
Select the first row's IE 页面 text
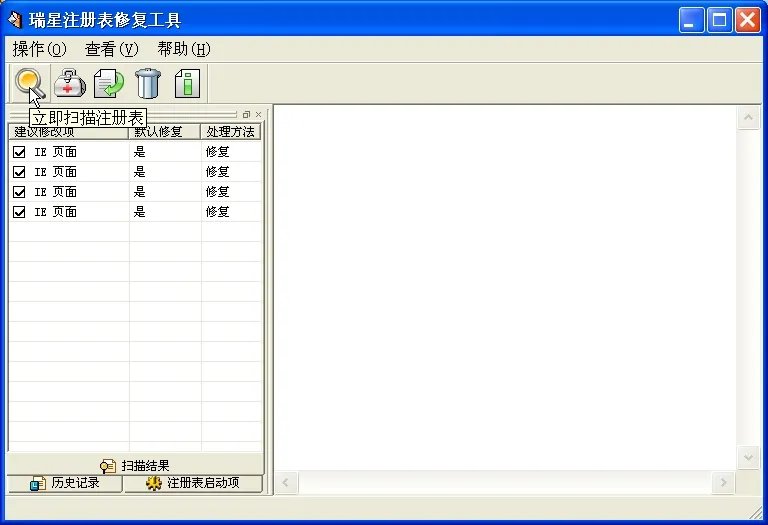(x=55, y=152)
